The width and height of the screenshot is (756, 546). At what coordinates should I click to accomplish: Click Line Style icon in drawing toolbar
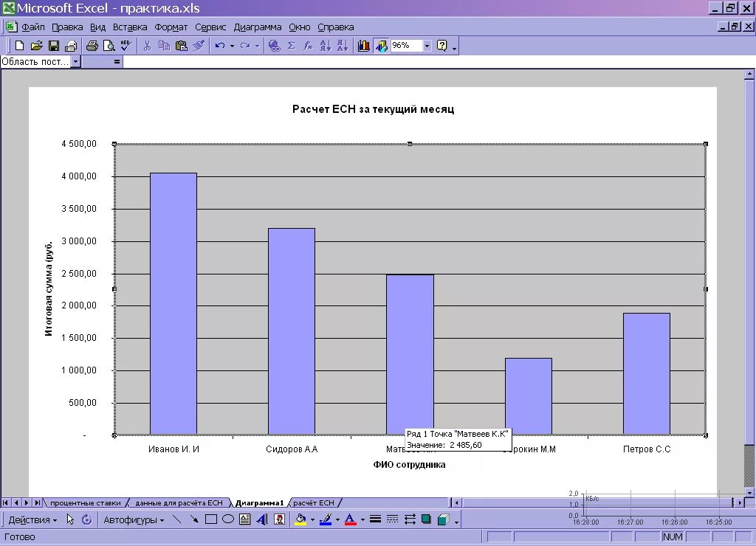point(375,519)
